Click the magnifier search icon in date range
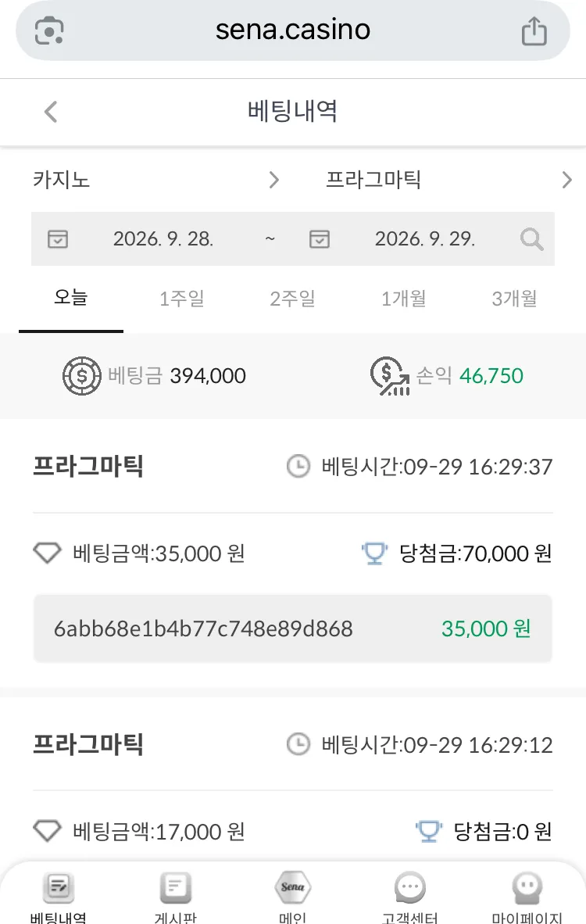Screen dimensions: 586x924 [x=532, y=239]
